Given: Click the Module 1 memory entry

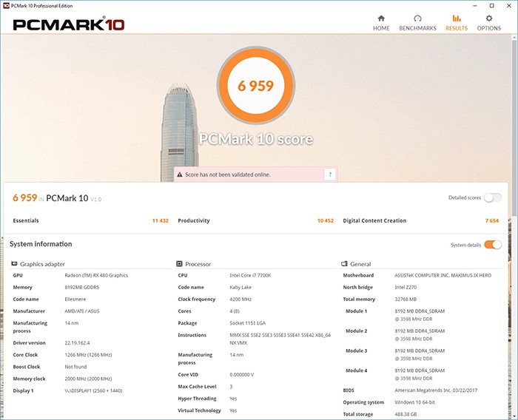Looking at the screenshot, I should [420, 315].
